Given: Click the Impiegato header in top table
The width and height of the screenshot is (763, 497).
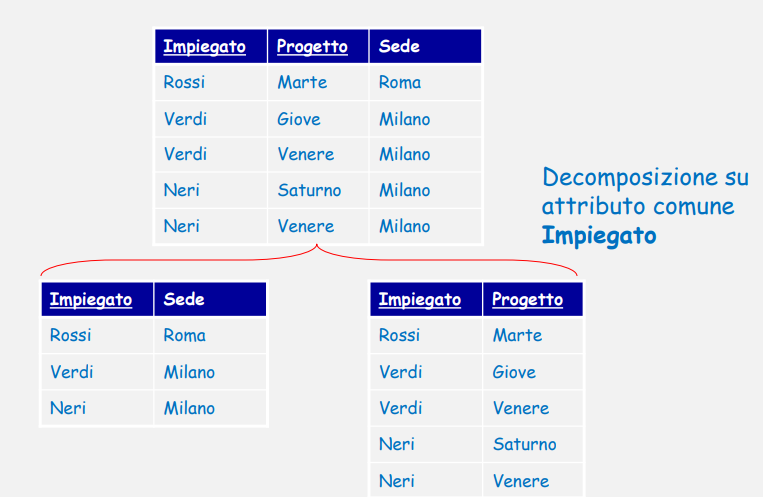Looking at the screenshot, I should coord(211,46).
